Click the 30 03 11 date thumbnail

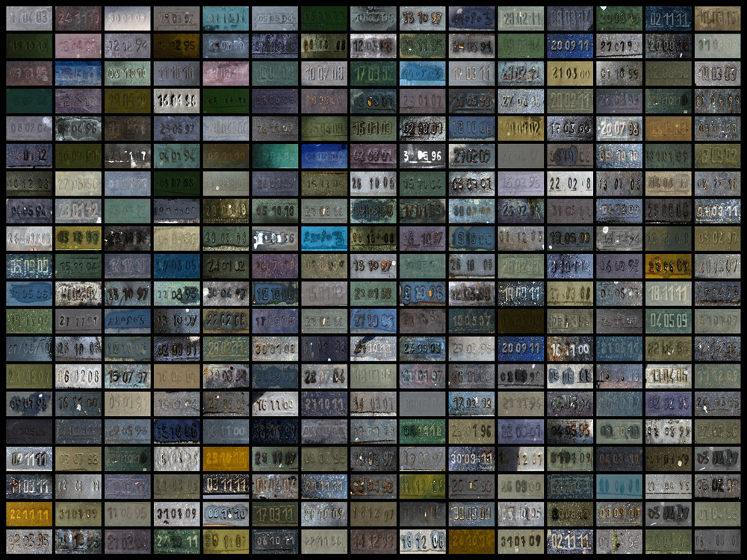click(x=471, y=459)
